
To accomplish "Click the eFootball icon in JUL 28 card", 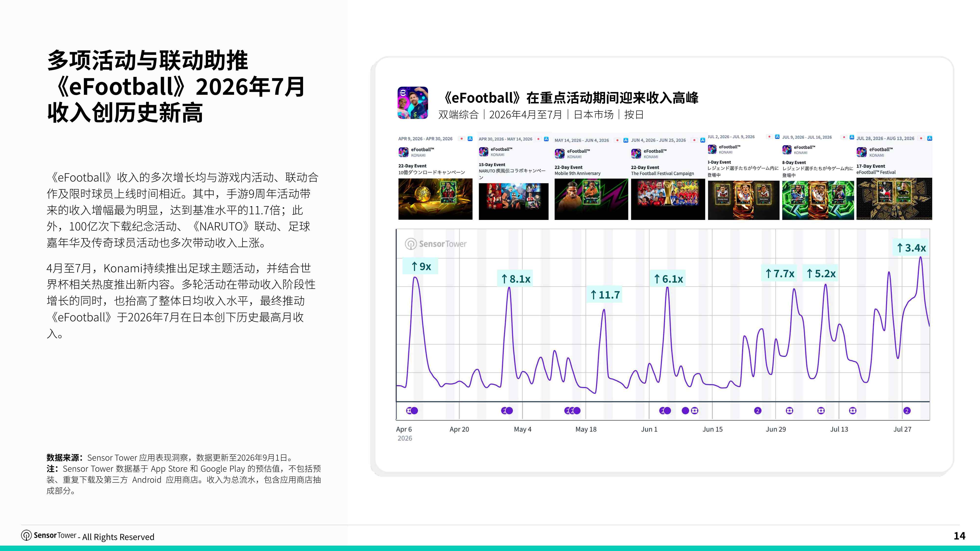I will coord(861,152).
